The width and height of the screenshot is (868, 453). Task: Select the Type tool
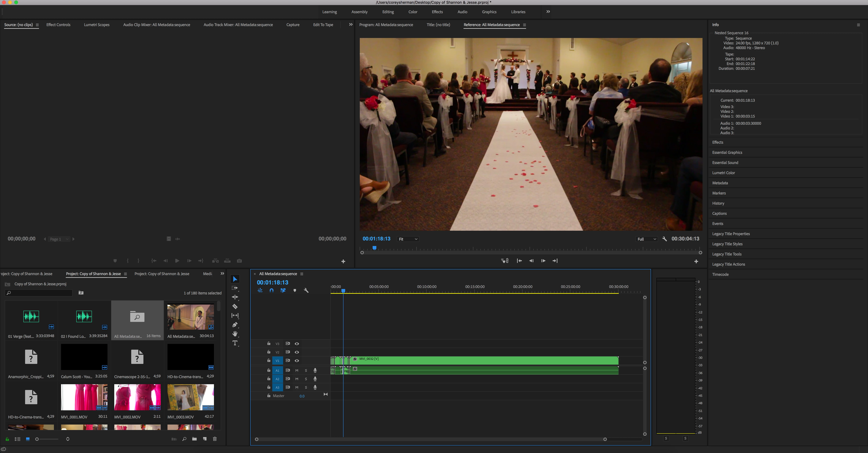[235, 343]
